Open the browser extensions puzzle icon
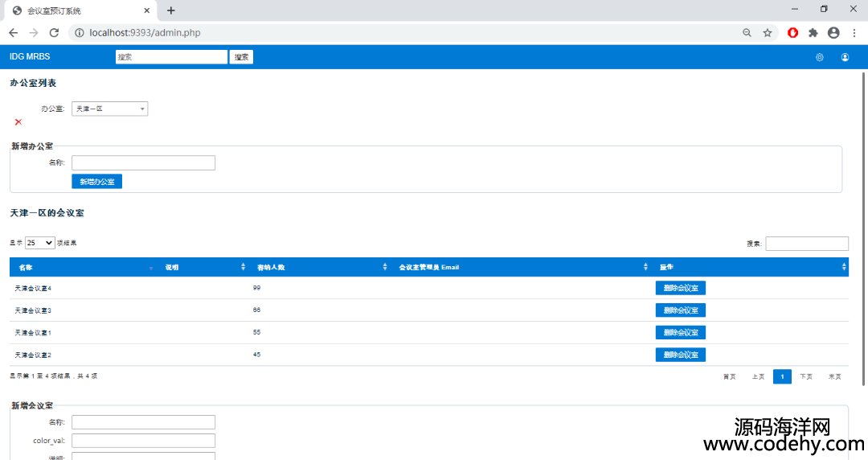This screenshot has height=460, width=868. tap(813, 33)
